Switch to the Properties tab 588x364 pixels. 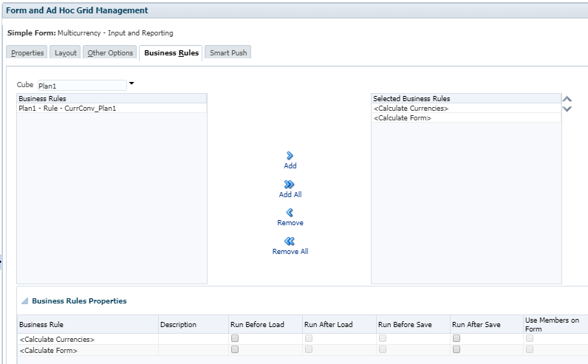point(27,52)
